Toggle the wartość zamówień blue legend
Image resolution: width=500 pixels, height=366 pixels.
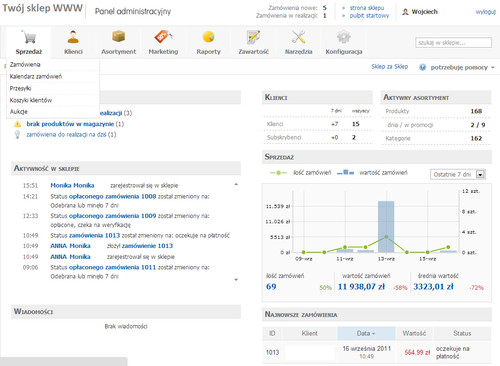pyautogui.click(x=372, y=173)
